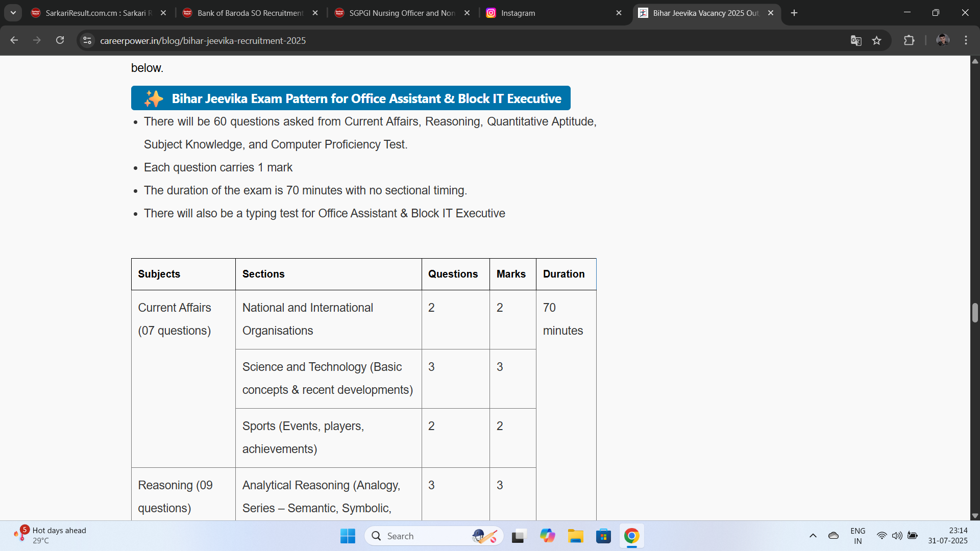
Task: Select the Bihar Jeevika Vacancy 2025 tab
Action: (706, 13)
